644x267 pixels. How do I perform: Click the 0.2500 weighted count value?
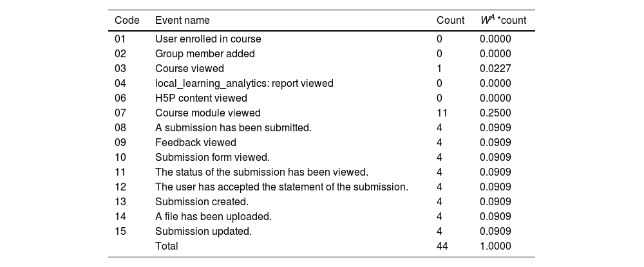pos(495,113)
